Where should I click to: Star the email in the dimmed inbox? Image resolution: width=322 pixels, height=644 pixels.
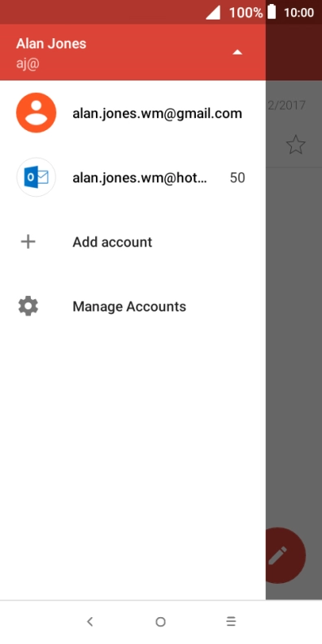coord(295,145)
